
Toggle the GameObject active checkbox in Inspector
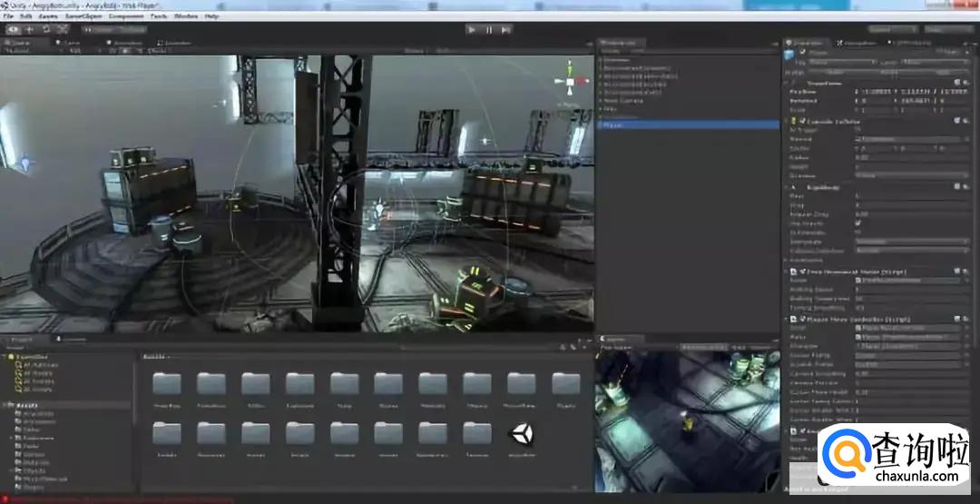point(802,53)
